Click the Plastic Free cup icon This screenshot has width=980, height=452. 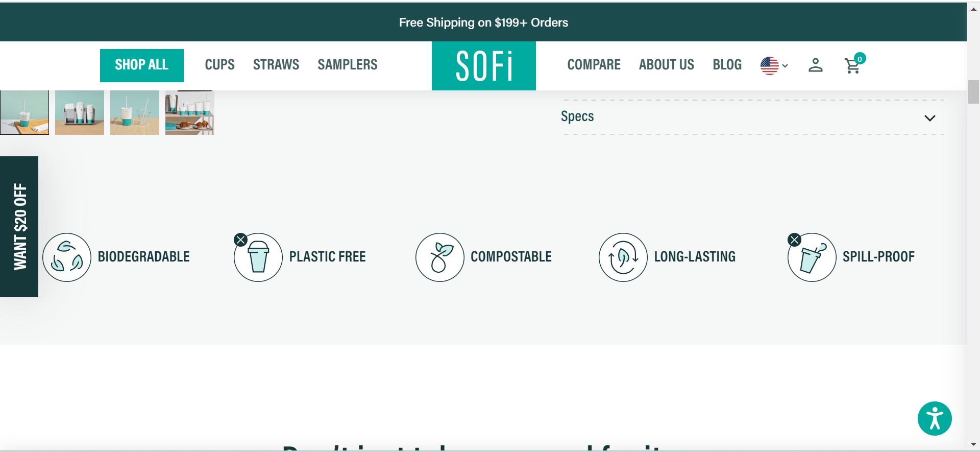[258, 257]
